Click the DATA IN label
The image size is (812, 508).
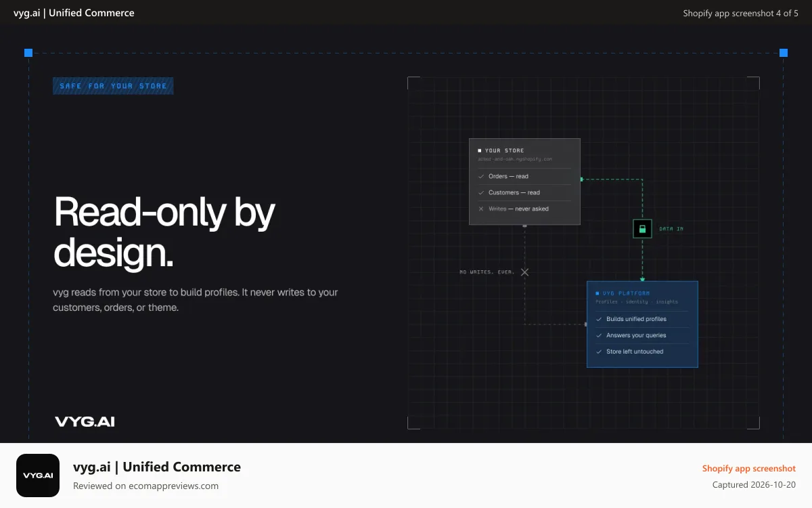coord(671,229)
